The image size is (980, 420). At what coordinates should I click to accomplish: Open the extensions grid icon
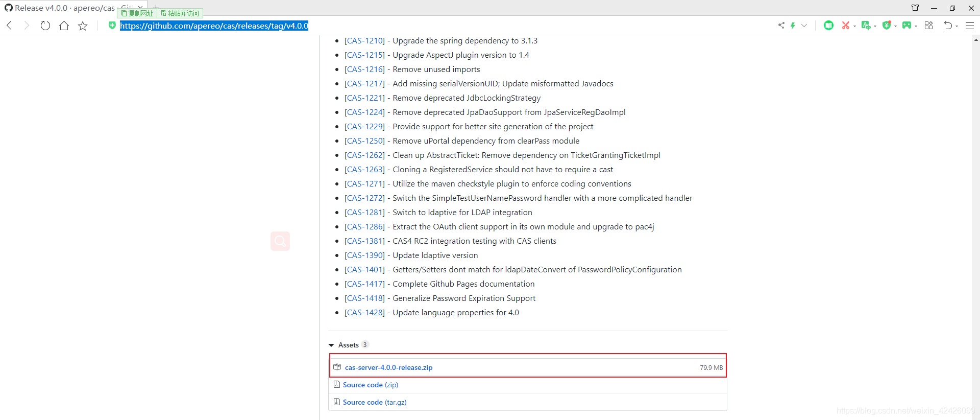(x=928, y=25)
